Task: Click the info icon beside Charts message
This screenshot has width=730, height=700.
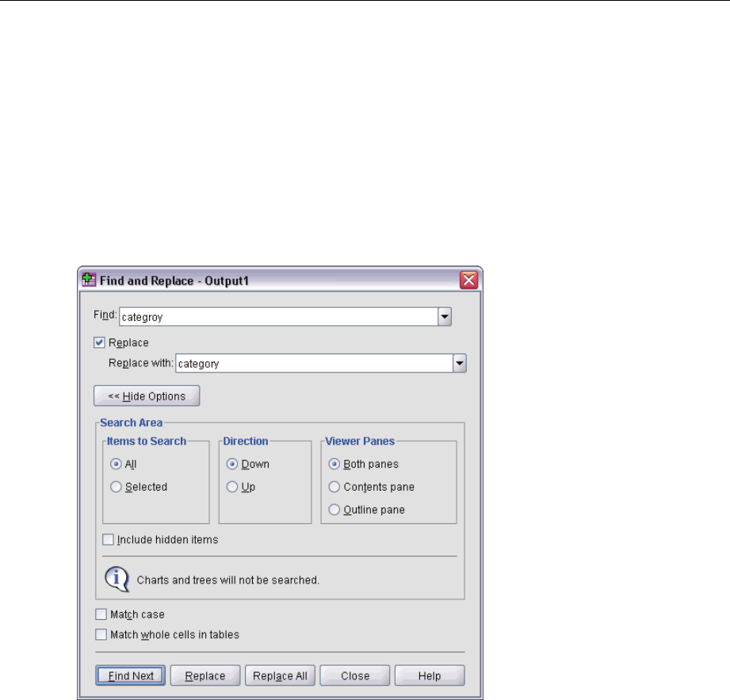Action: 117,579
